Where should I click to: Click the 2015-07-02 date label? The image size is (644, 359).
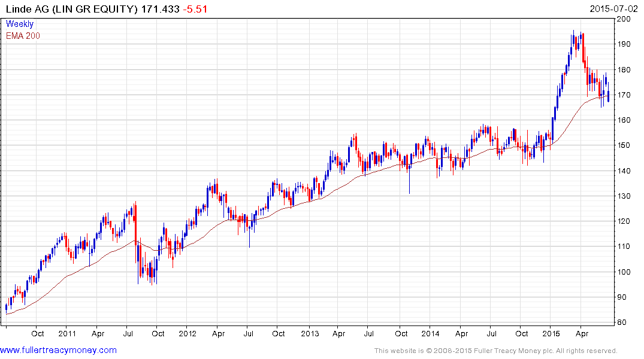tap(613, 8)
